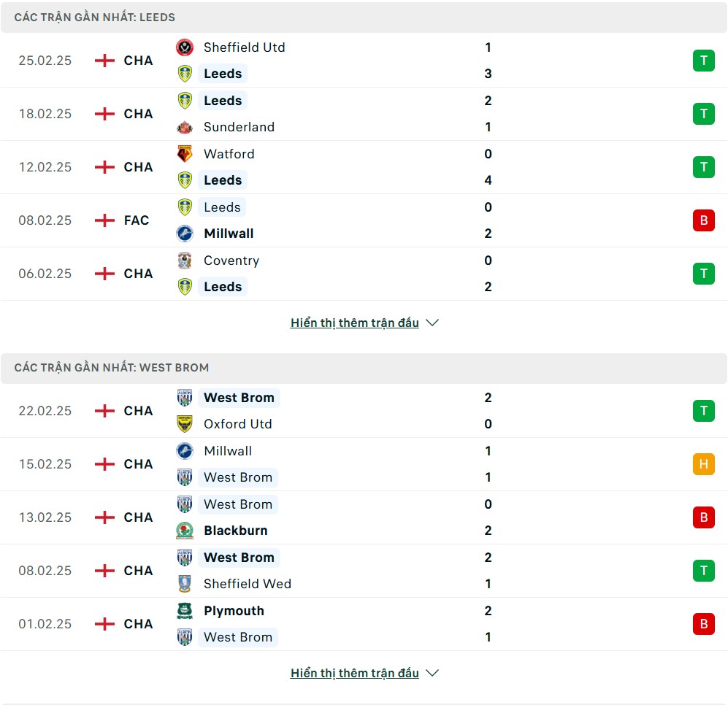
Task: Open the 25.02.25 Sheffield Utd vs Leeds match
Action: [x=365, y=61]
